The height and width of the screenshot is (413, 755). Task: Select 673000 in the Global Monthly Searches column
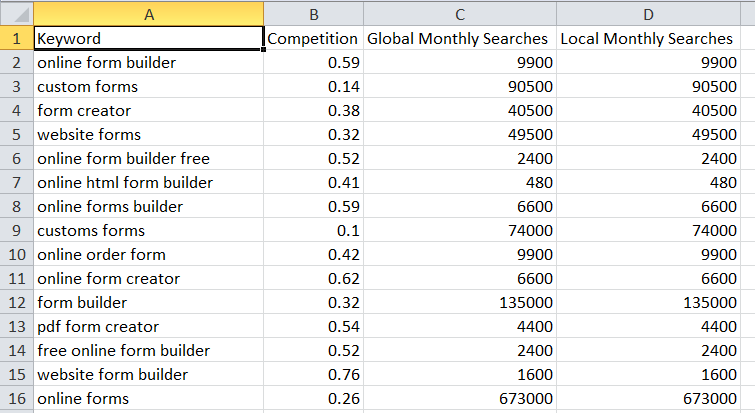459,399
